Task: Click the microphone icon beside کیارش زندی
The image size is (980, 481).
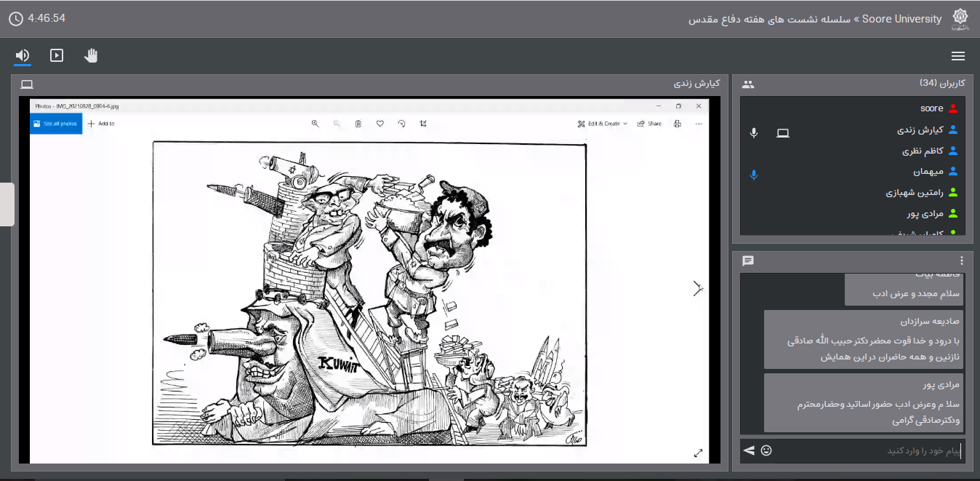Action: coord(754,132)
